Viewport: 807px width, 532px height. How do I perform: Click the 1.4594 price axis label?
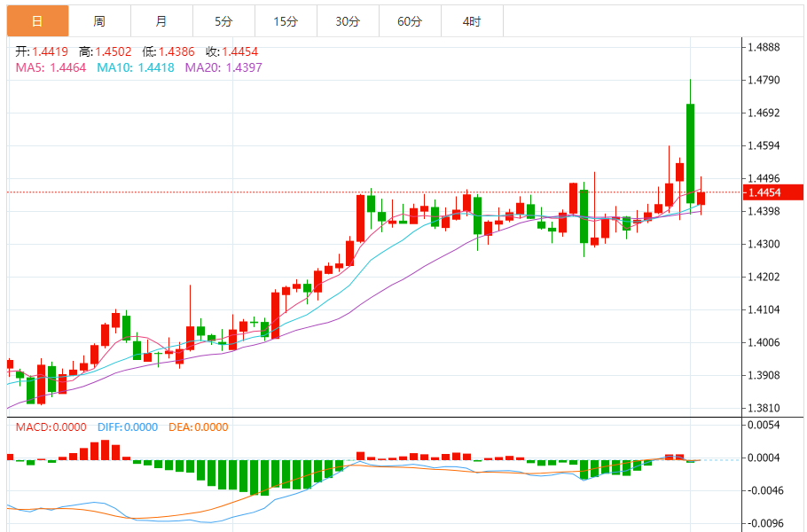(764, 145)
